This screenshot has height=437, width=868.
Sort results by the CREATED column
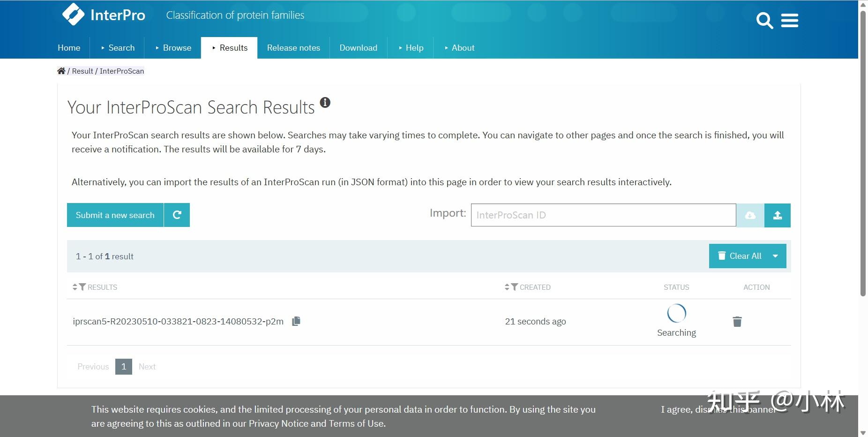[x=507, y=287]
